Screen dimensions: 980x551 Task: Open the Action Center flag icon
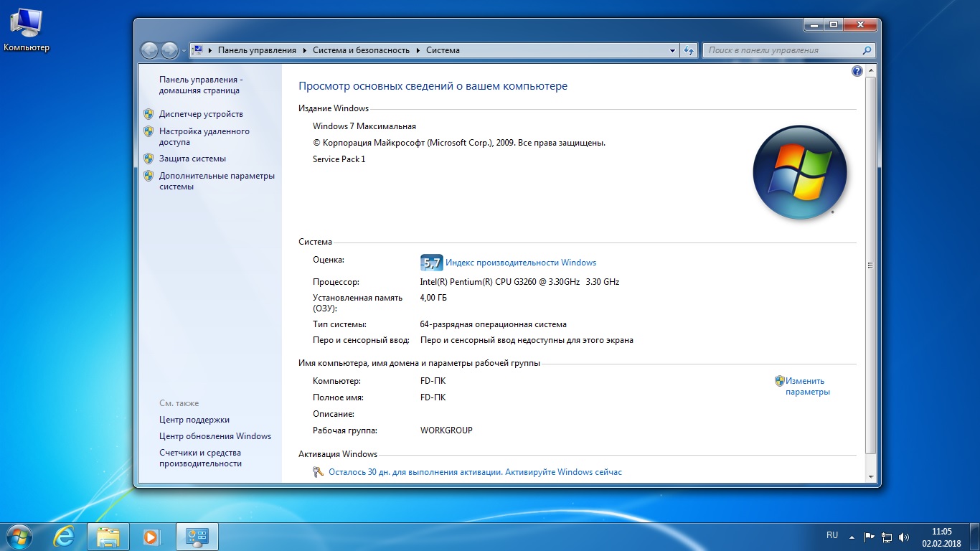(x=869, y=537)
